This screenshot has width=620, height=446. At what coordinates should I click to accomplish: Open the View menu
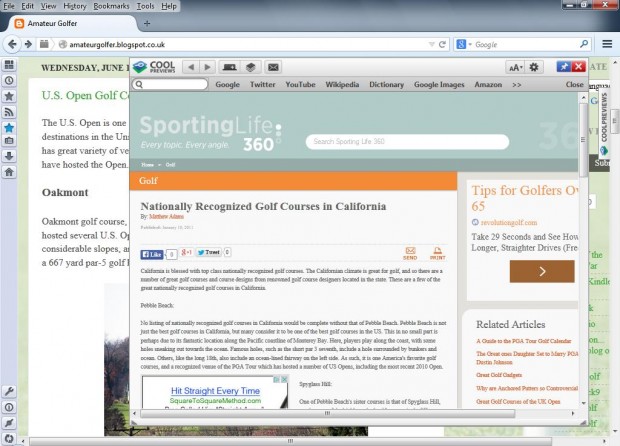48,6
